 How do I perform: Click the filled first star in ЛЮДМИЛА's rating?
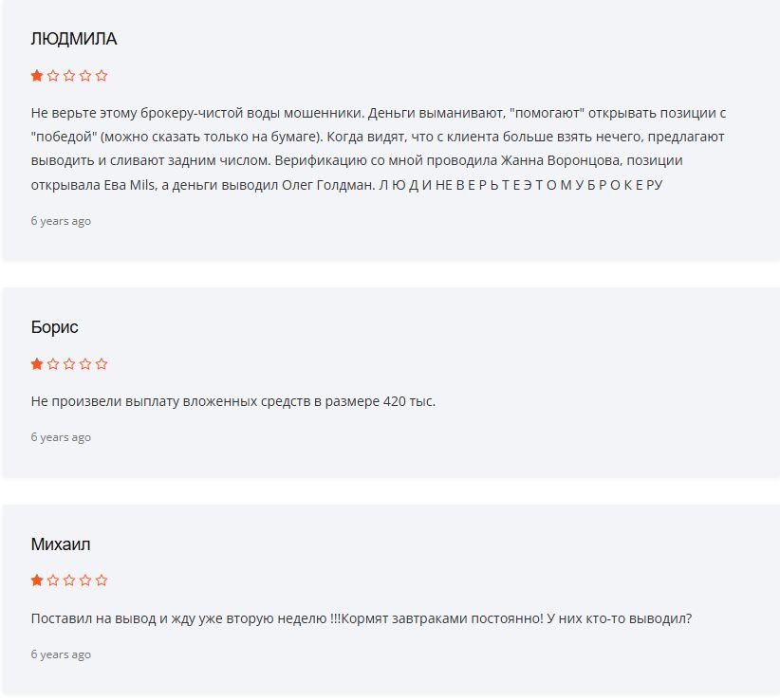point(37,76)
